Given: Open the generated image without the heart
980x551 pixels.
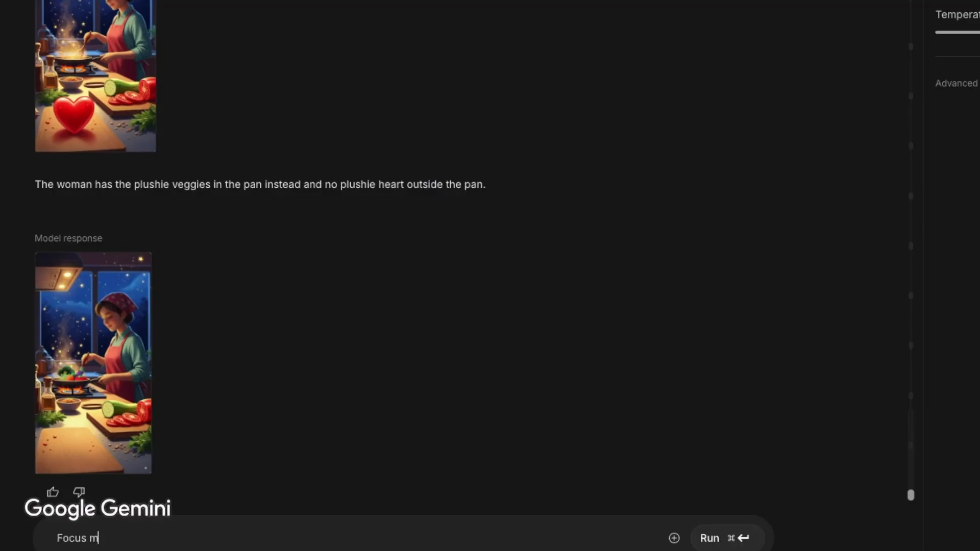Looking at the screenshot, I should (93, 363).
